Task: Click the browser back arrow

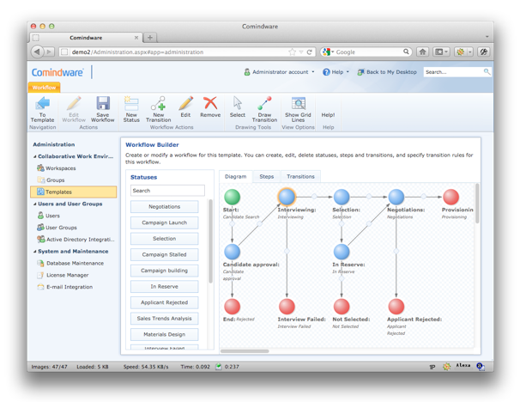Action: click(x=37, y=52)
